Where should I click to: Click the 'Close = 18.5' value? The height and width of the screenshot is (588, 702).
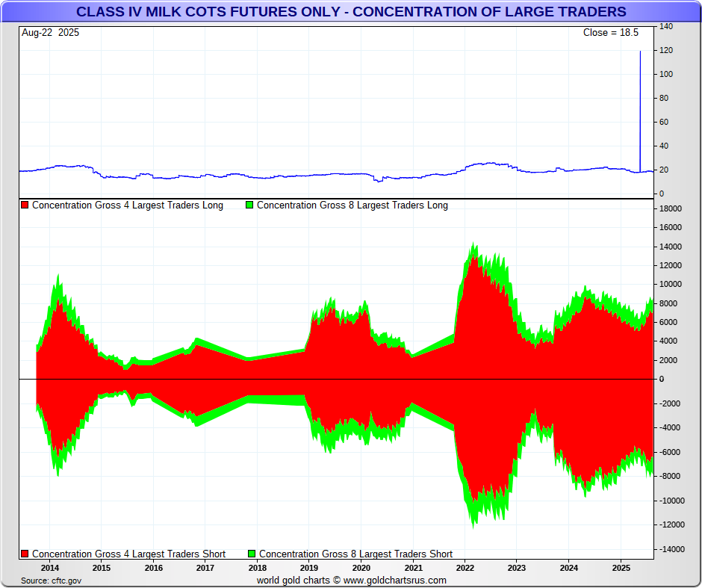(611, 33)
